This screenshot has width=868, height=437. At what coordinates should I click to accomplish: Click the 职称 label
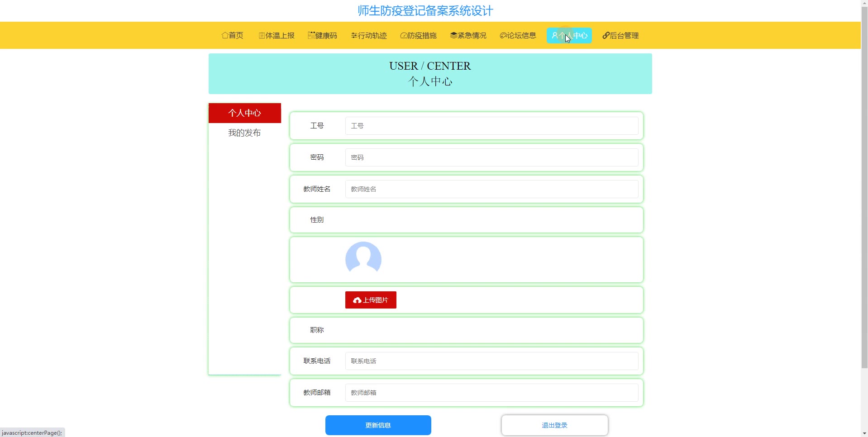pyautogui.click(x=317, y=330)
